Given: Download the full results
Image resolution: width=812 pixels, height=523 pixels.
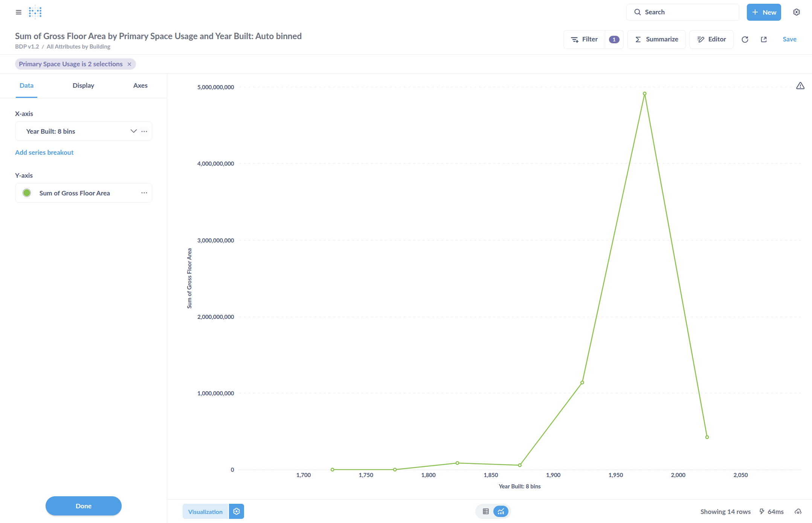Looking at the screenshot, I should (x=798, y=511).
